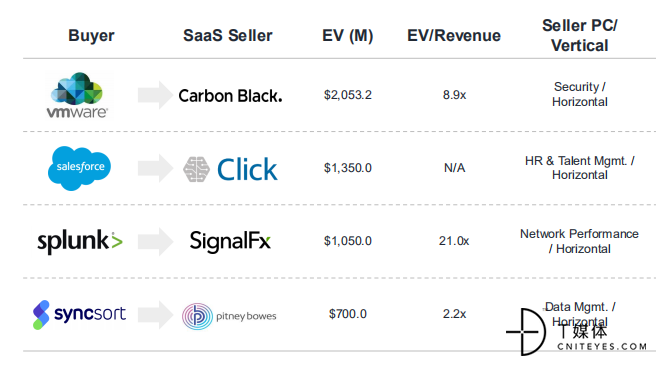This screenshot has width=656, height=366.
Task: Select the Syncsort logo
Action: tap(79, 315)
